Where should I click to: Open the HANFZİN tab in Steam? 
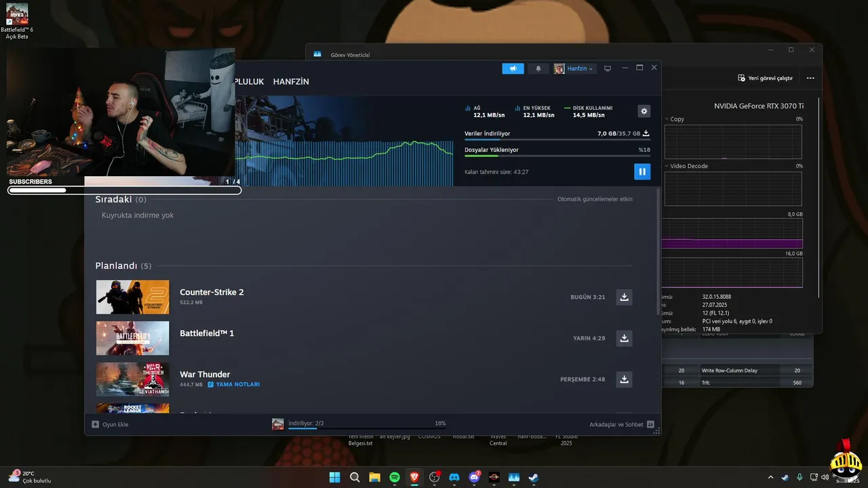(291, 81)
